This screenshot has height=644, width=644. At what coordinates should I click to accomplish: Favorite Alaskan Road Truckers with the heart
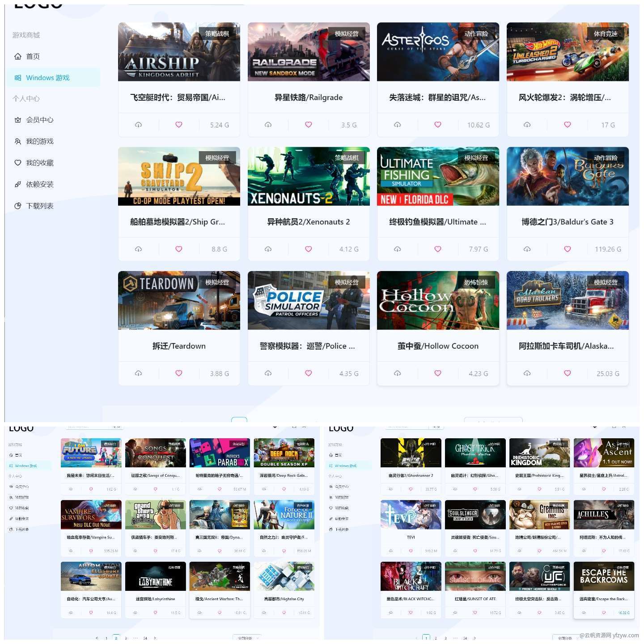(x=568, y=373)
